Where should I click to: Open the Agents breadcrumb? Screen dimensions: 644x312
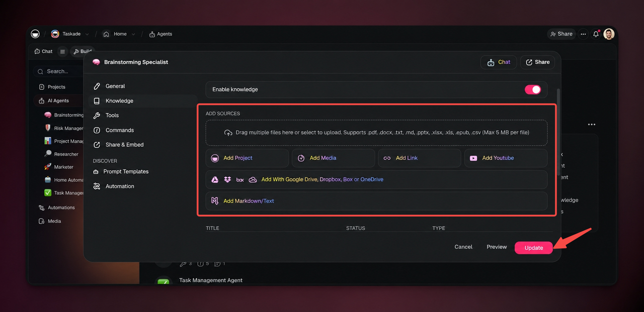pyautogui.click(x=160, y=34)
